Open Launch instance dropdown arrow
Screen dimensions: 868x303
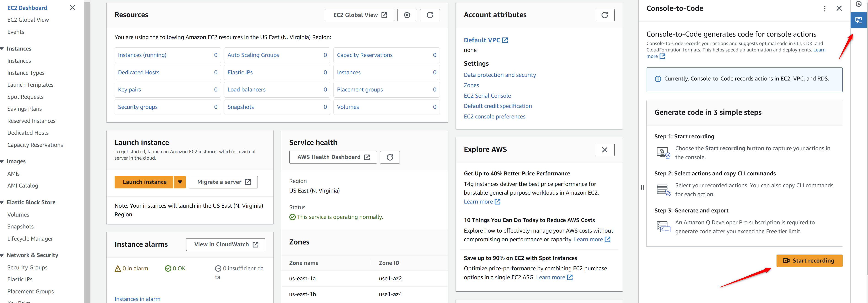point(180,182)
